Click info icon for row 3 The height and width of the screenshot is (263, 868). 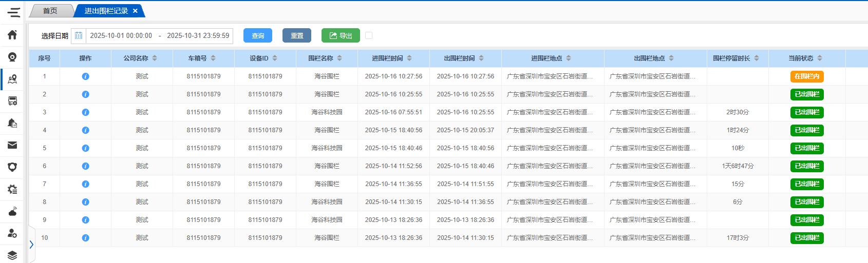tap(85, 112)
